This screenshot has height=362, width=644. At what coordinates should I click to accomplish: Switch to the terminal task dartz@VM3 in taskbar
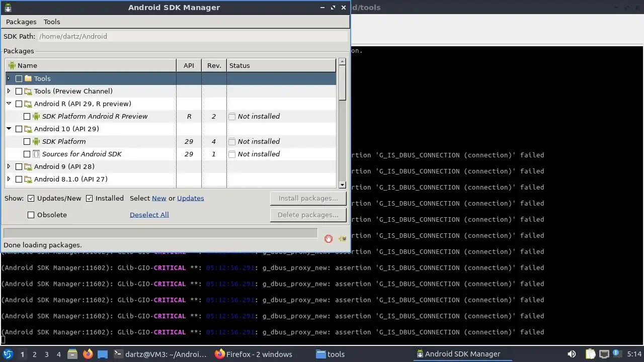tap(160, 354)
